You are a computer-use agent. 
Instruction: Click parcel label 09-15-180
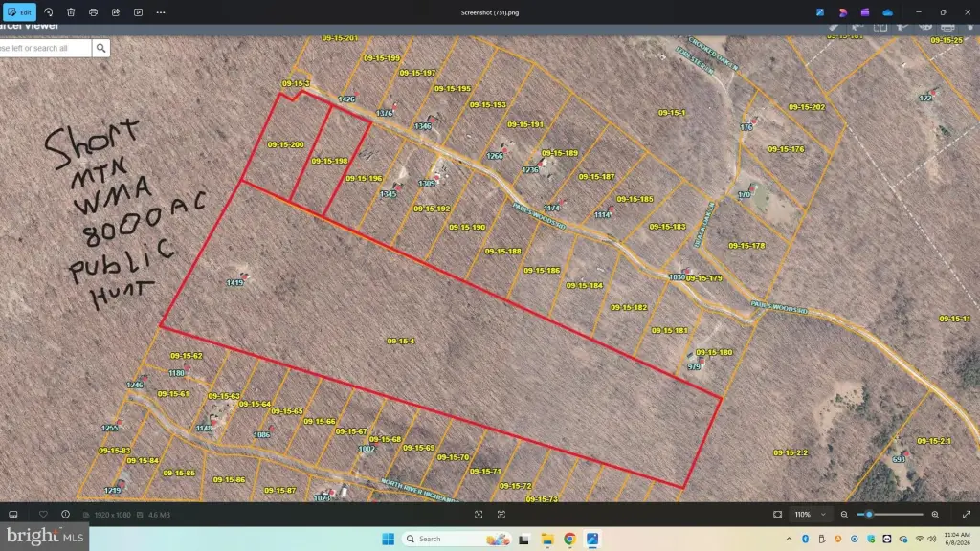714,353
